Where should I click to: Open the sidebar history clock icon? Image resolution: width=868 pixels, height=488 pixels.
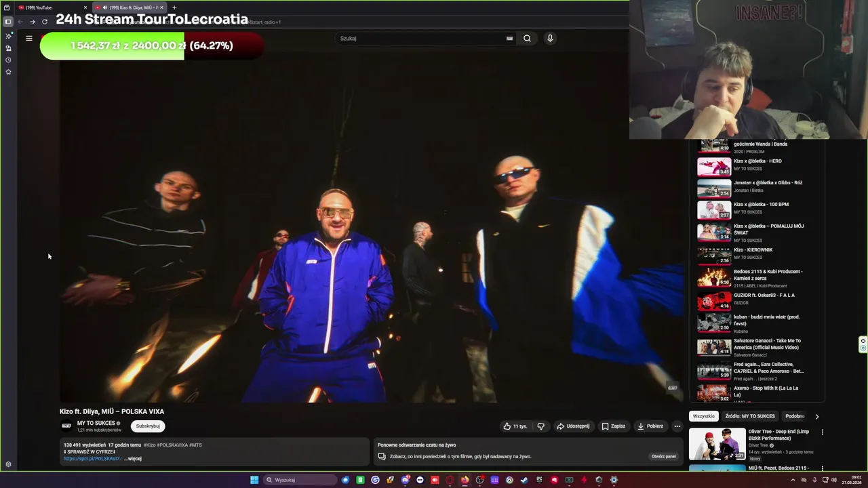(8, 60)
